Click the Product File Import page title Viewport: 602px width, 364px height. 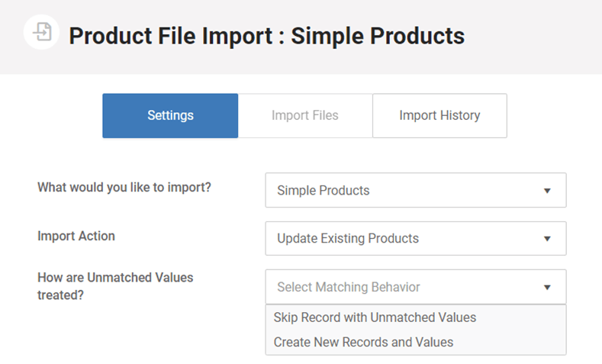click(267, 36)
